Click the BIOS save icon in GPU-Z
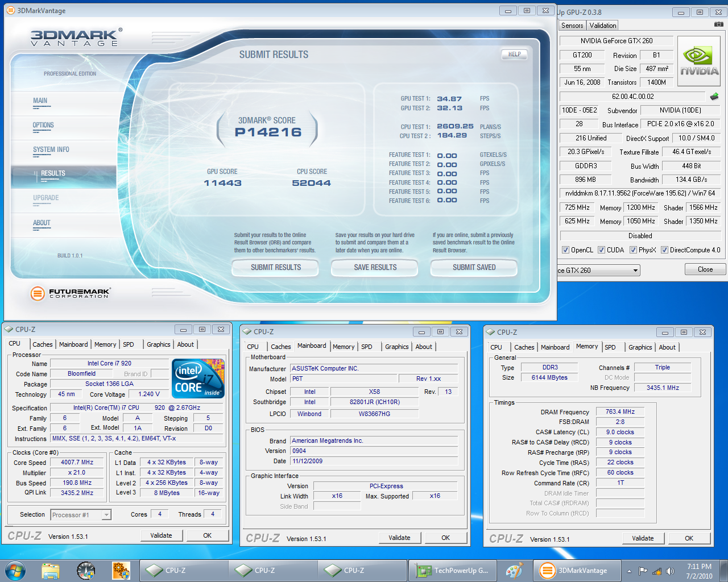 click(714, 97)
